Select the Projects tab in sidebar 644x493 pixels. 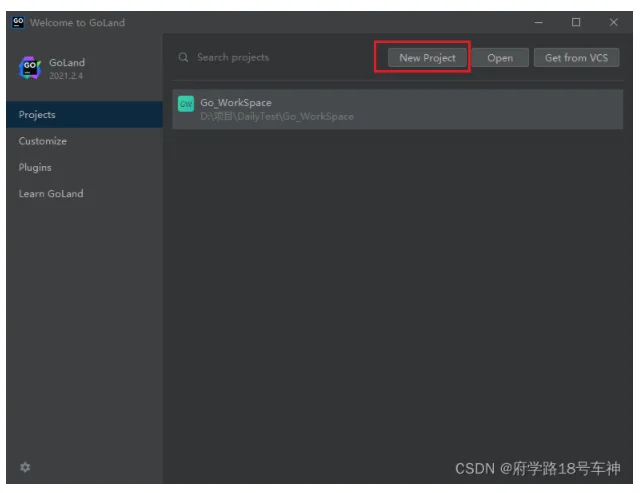pos(84,115)
